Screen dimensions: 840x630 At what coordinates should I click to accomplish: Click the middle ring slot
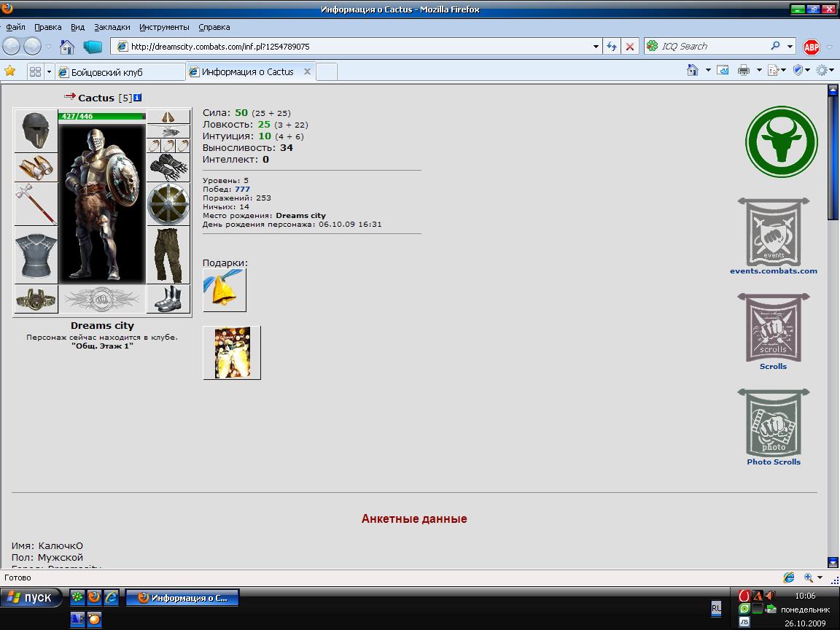click(168, 146)
